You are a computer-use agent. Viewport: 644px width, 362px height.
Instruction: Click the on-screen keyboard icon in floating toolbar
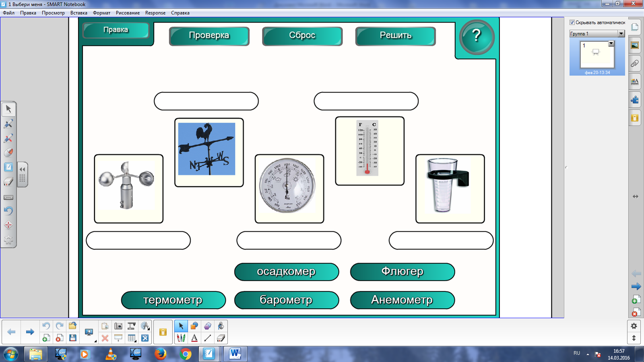point(8,197)
